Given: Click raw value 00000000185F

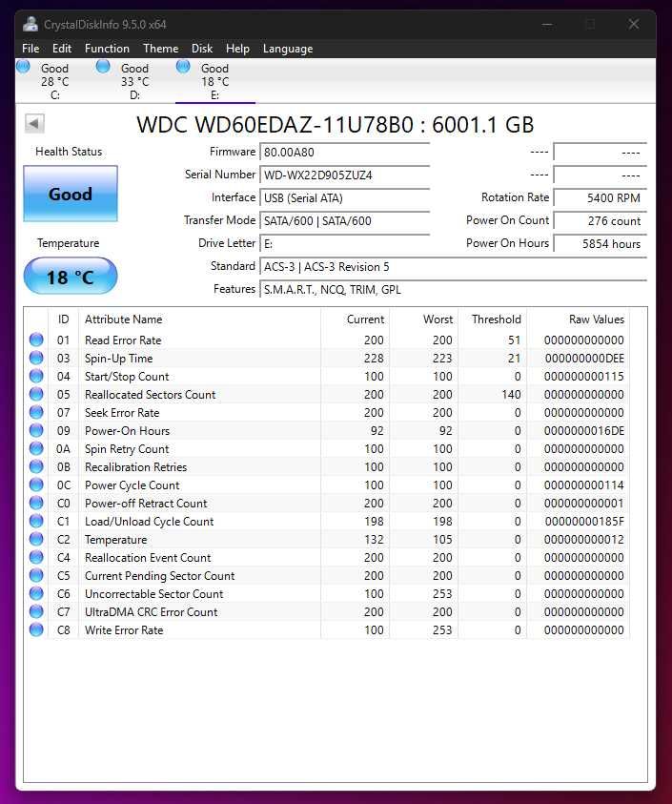Looking at the screenshot, I should [x=584, y=521].
